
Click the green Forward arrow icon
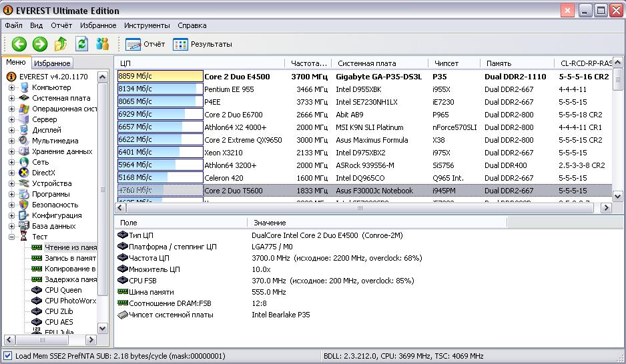40,44
